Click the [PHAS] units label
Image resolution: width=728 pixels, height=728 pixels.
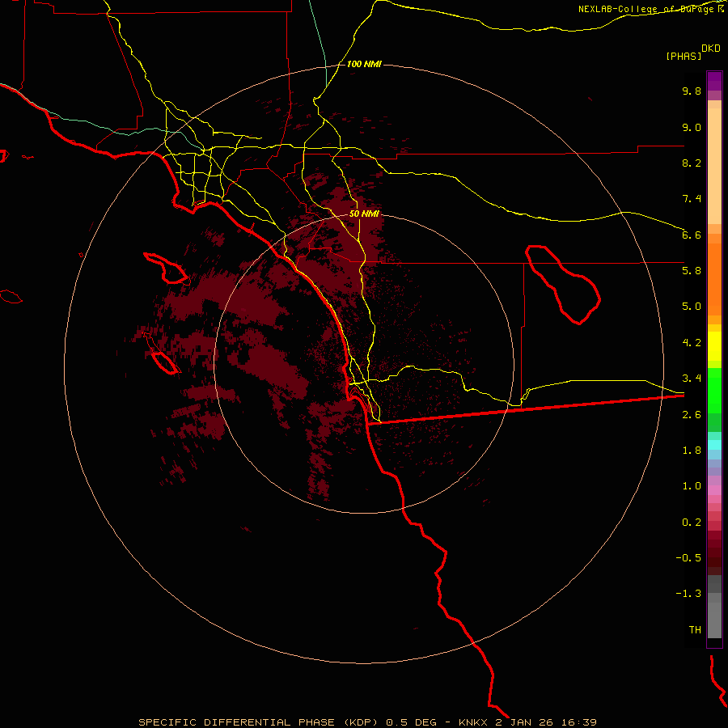[x=684, y=57]
